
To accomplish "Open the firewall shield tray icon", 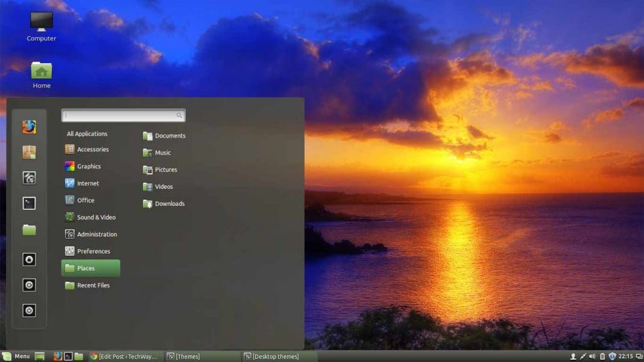I will pos(611,356).
